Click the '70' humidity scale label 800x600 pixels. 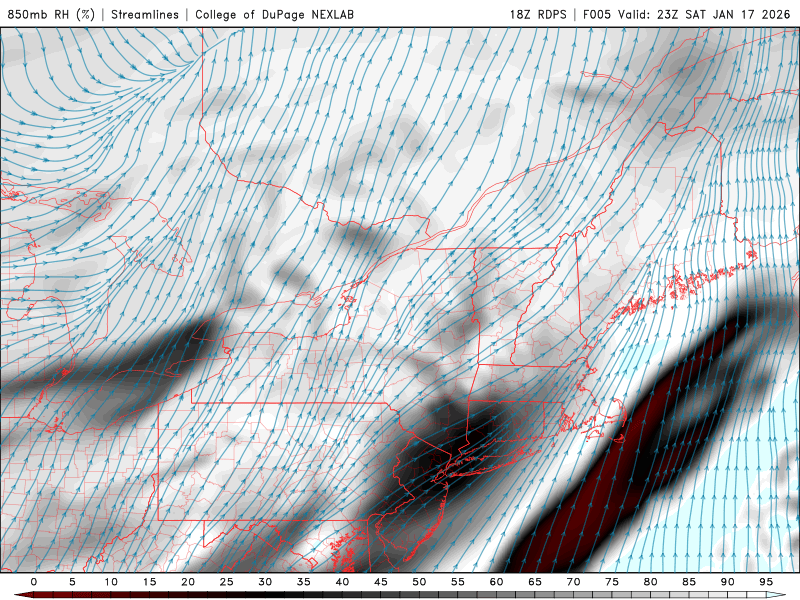tap(573, 582)
